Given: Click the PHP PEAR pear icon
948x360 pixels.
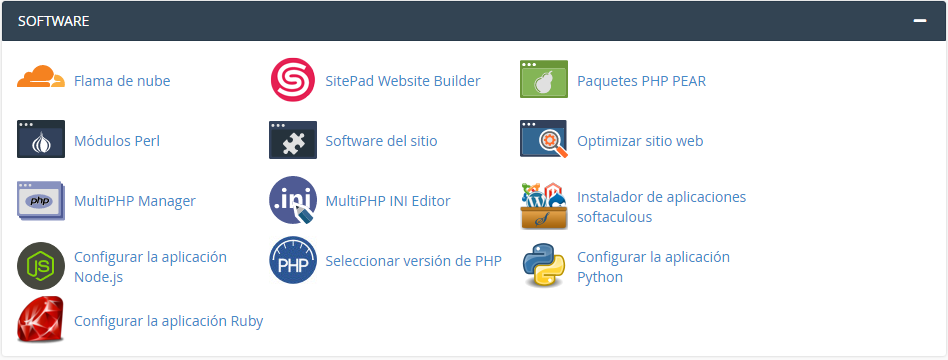Looking at the screenshot, I should click(x=544, y=79).
